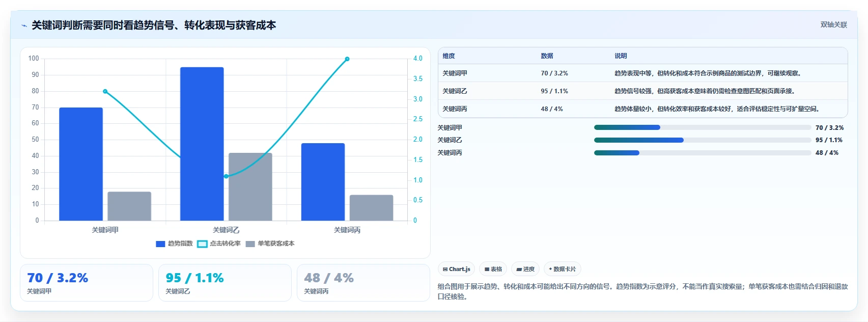Click the header icon before the title
Screen dimensions: 868x322
point(24,25)
